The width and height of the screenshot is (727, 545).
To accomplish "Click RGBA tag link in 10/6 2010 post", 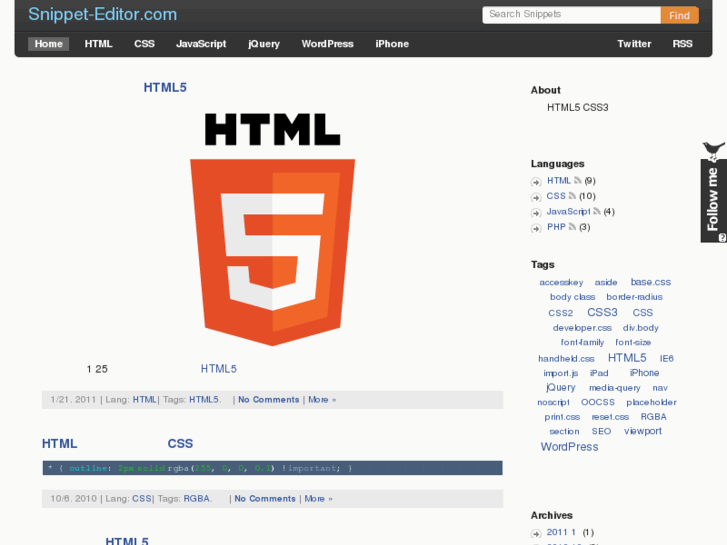I will click(x=197, y=499).
